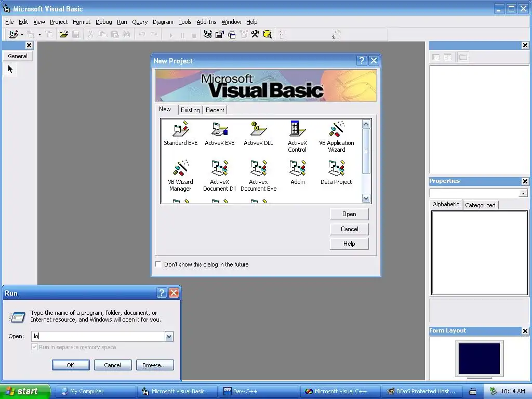This screenshot has height=399, width=532.
Task: Select the ActiveX EXE project type
Action: [220, 134]
